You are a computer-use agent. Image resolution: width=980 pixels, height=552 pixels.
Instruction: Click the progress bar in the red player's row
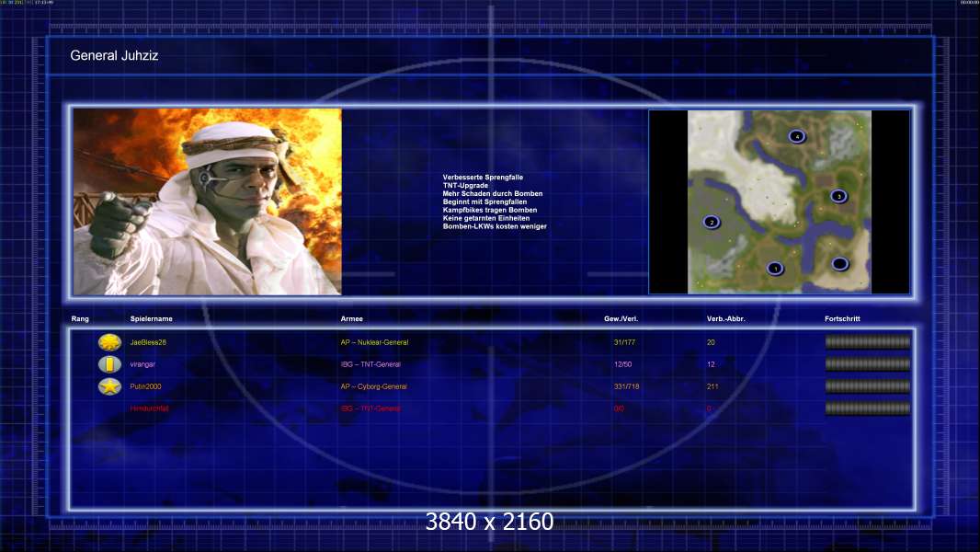pyautogui.click(x=868, y=408)
